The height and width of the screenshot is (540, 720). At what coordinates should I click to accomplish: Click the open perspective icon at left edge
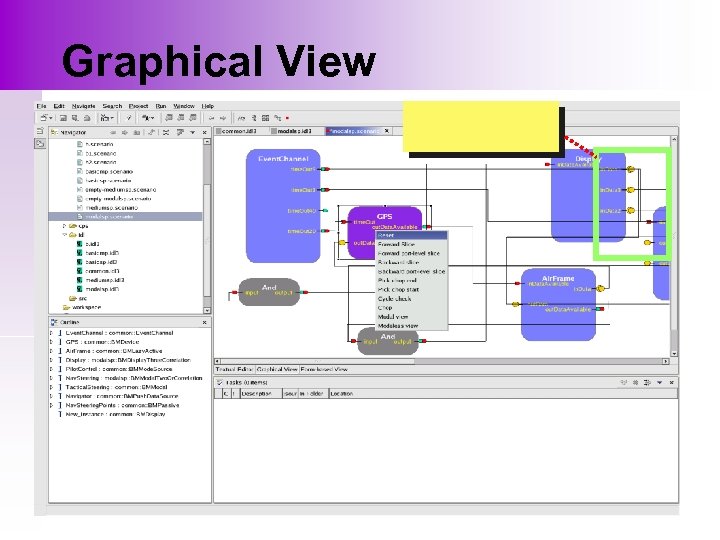click(x=40, y=131)
